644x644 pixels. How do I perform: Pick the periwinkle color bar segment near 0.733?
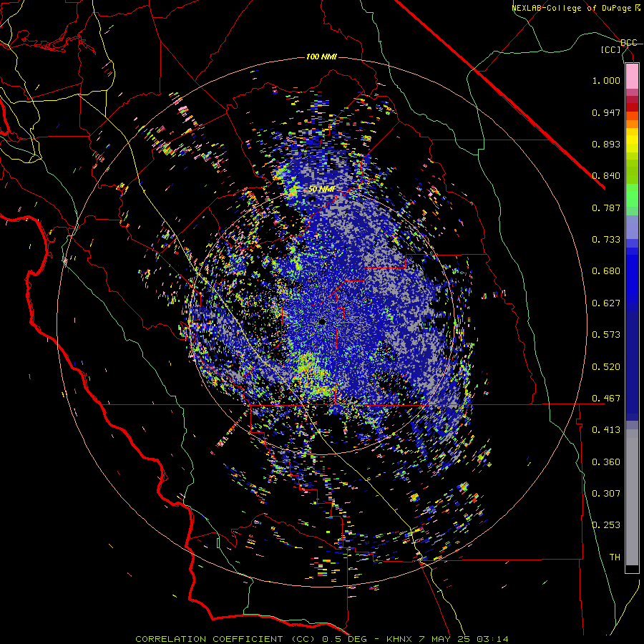pos(632,228)
